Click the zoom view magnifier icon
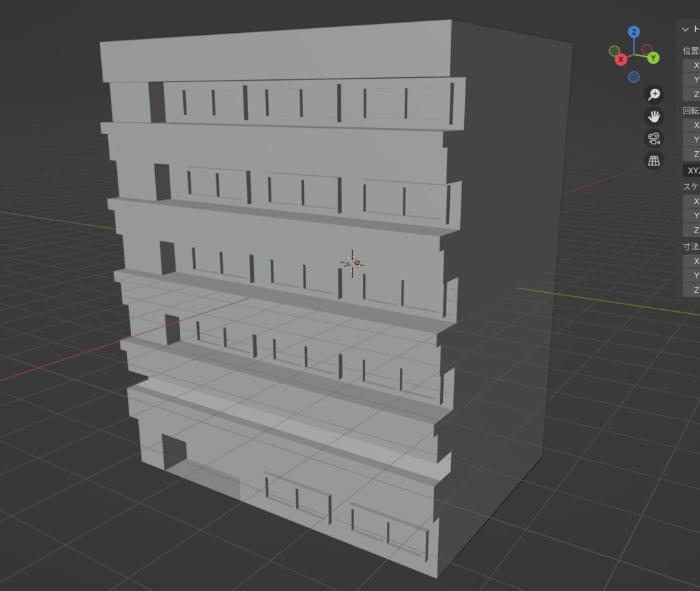The width and height of the screenshot is (700, 591). point(654,94)
